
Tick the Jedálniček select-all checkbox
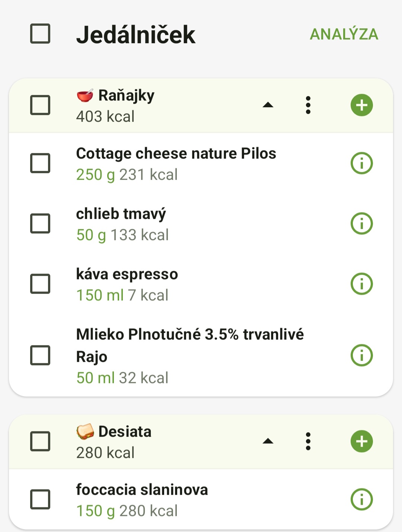click(x=40, y=34)
